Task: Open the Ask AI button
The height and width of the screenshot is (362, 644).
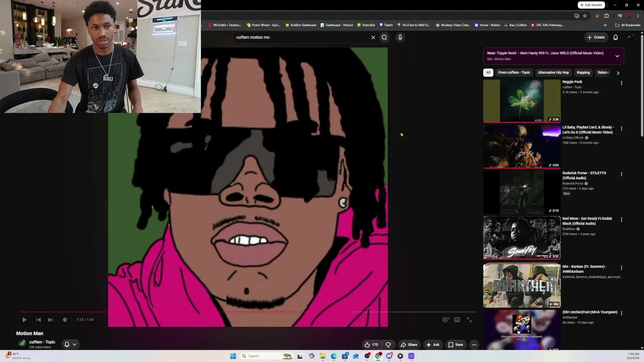Action: [432, 344]
